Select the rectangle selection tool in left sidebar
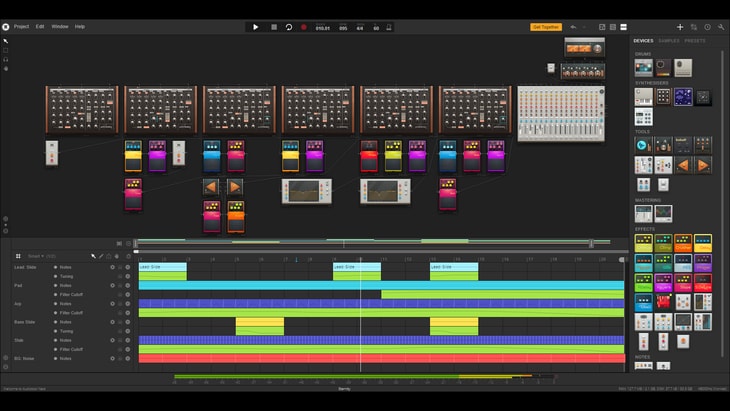 tap(6, 50)
